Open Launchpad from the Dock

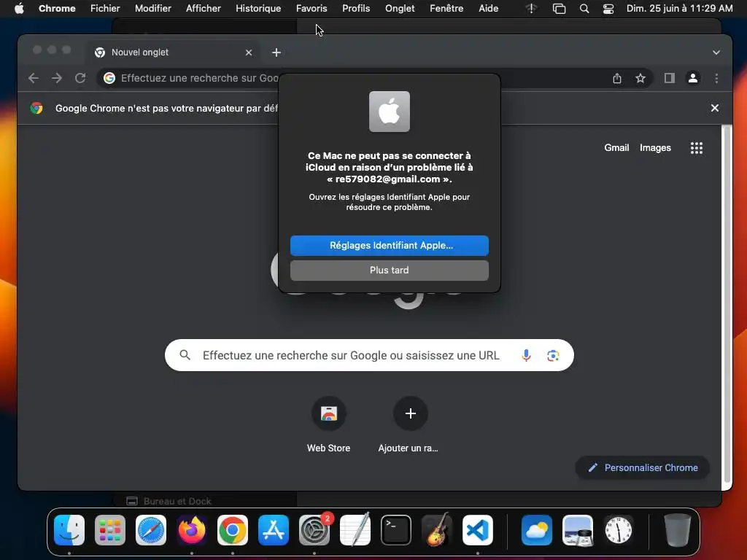pos(110,530)
